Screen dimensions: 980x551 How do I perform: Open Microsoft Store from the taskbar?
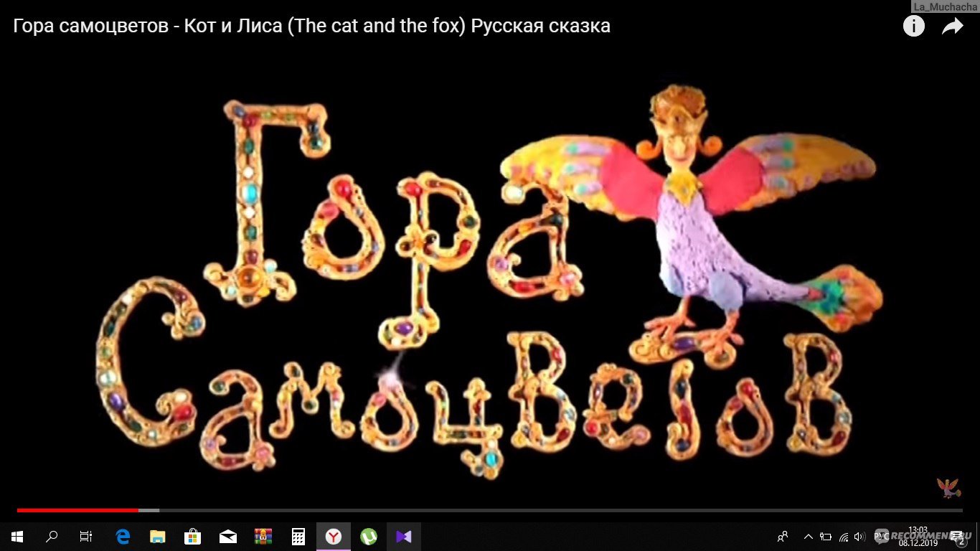[192, 536]
